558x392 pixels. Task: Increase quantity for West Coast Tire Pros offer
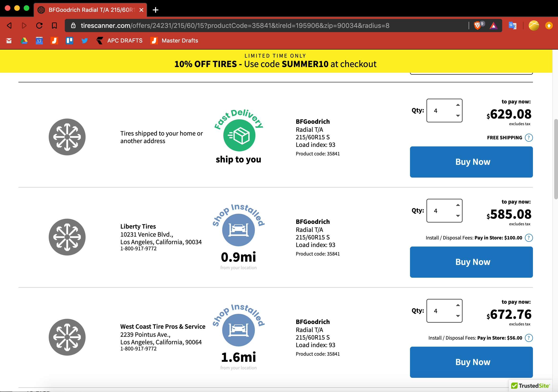click(x=458, y=305)
